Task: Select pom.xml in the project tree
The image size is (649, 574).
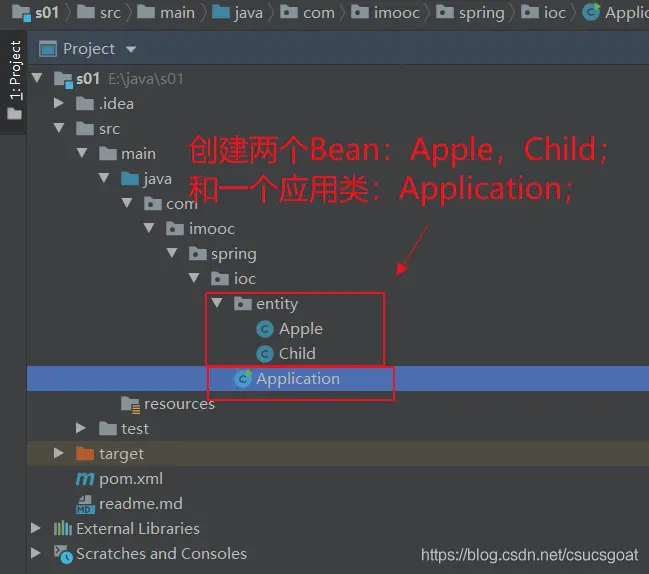Action: (131, 479)
